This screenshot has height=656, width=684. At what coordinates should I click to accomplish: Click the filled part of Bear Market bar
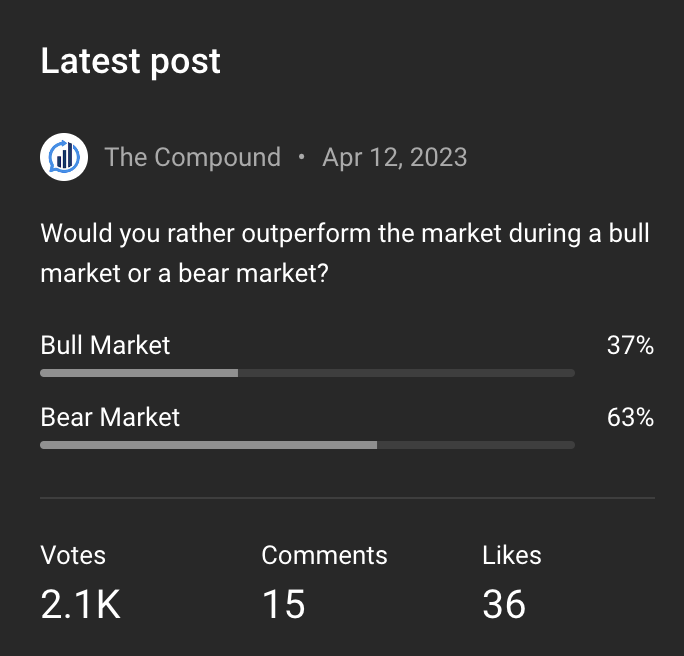tap(209, 445)
